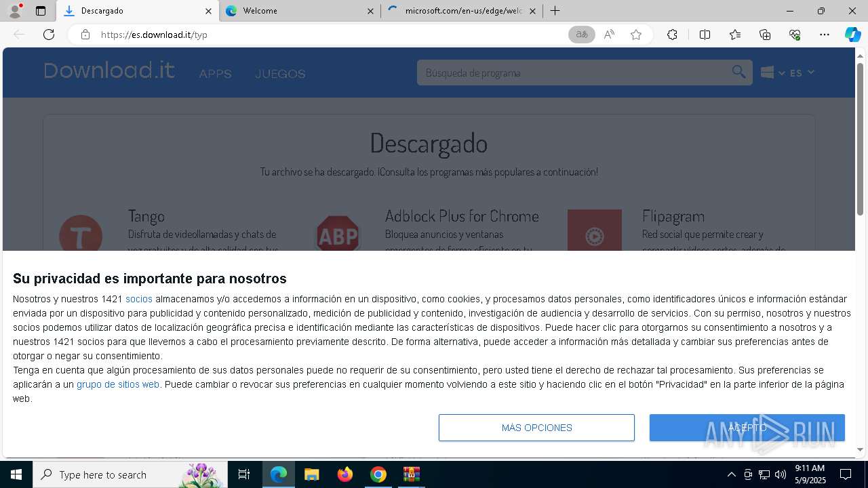The width and height of the screenshot is (868, 488).
Task: Open the Flipagram app link
Action: [673, 216]
